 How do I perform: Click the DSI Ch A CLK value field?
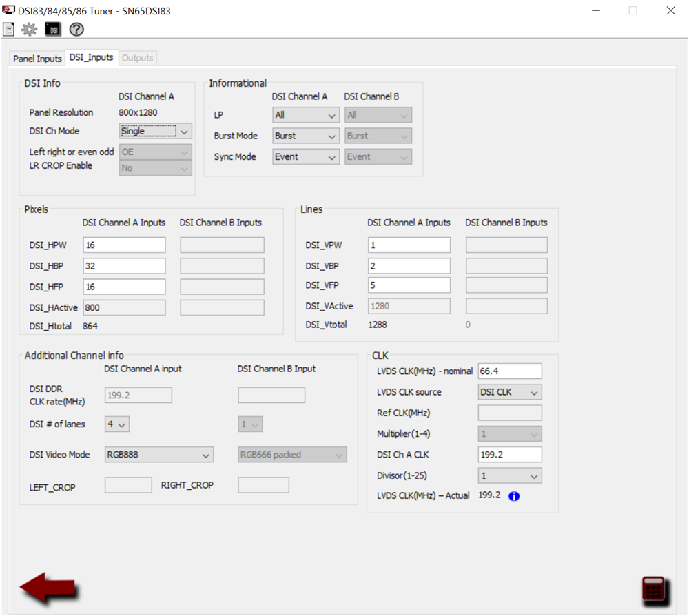coord(509,454)
